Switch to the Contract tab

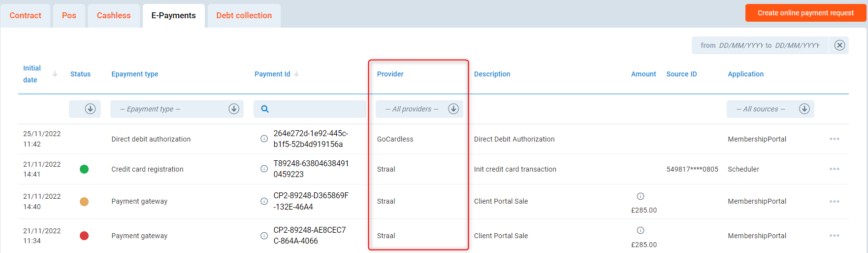coord(25,16)
